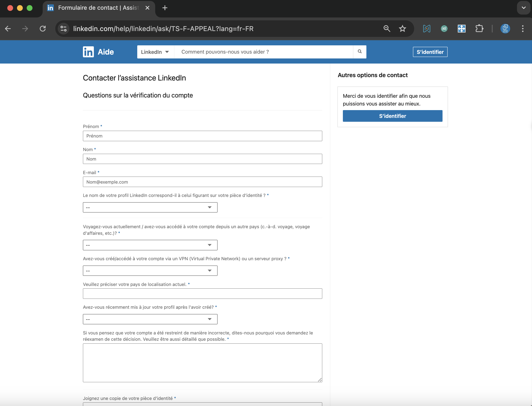The image size is (532, 406).
Task: Click into the Prénom text field
Action: pos(202,136)
